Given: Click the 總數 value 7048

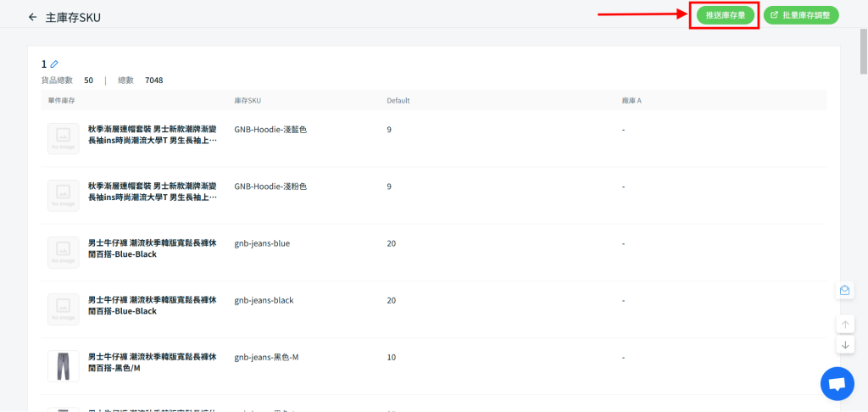Looking at the screenshot, I should click(154, 81).
